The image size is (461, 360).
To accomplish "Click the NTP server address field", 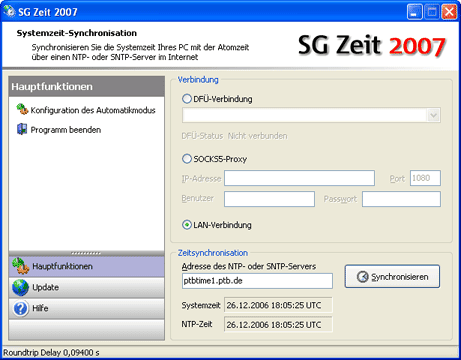I will pyautogui.click(x=257, y=281).
